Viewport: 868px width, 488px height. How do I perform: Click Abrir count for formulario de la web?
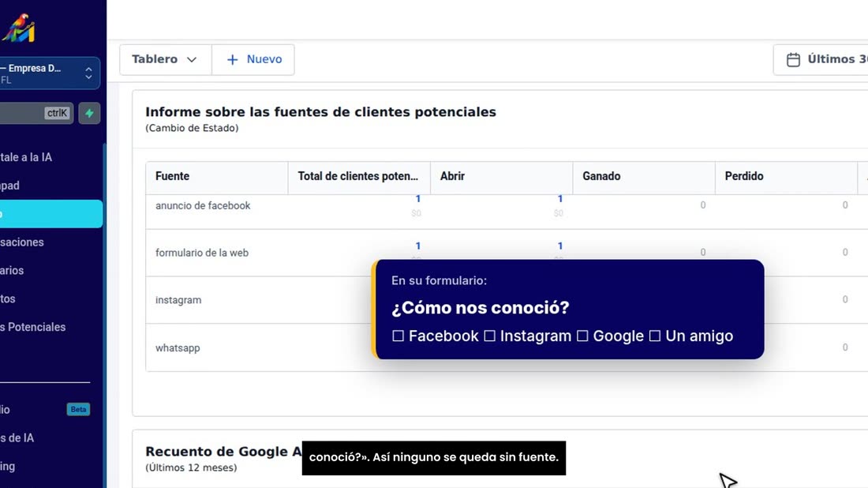pos(560,246)
